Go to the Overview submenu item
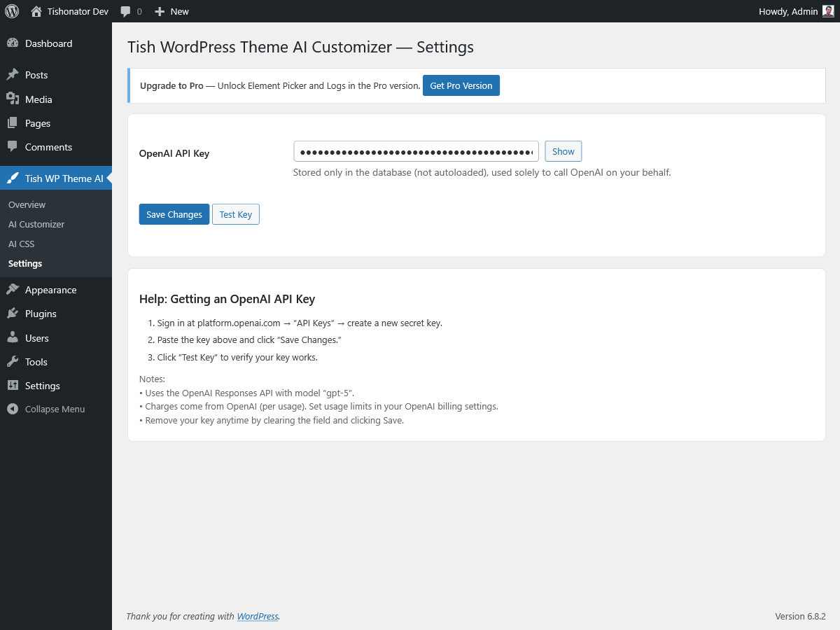840x630 pixels. (27, 204)
